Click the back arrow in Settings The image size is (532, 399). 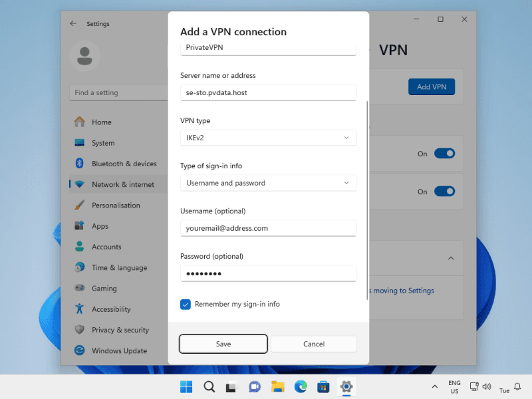(x=73, y=24)
